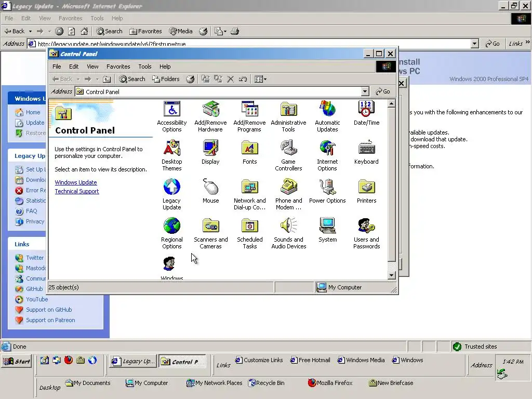Image resolution: width=532 pixels, height=399 pixels.
Task: Open Accessibility Options in Control Panel
Action: [x=171, y=116]
